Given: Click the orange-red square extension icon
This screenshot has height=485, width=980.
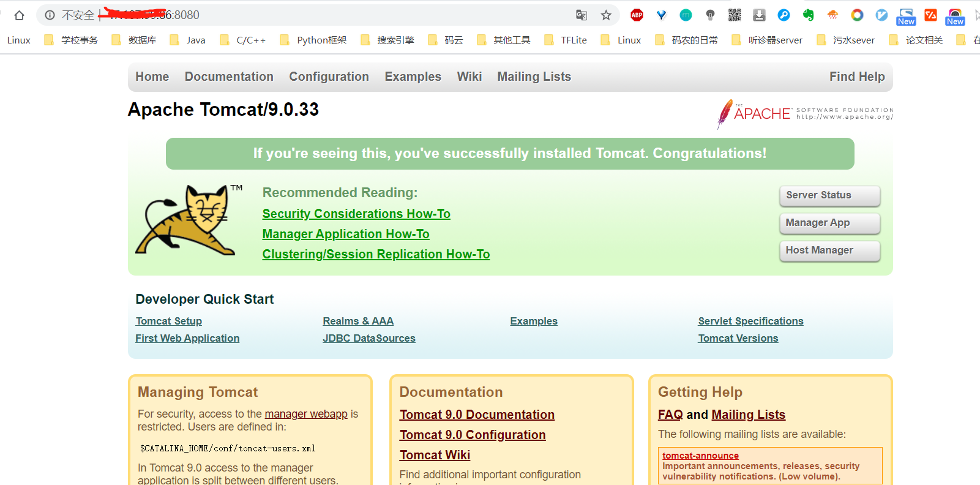Looking at the screenshot, I should [930, 15].
